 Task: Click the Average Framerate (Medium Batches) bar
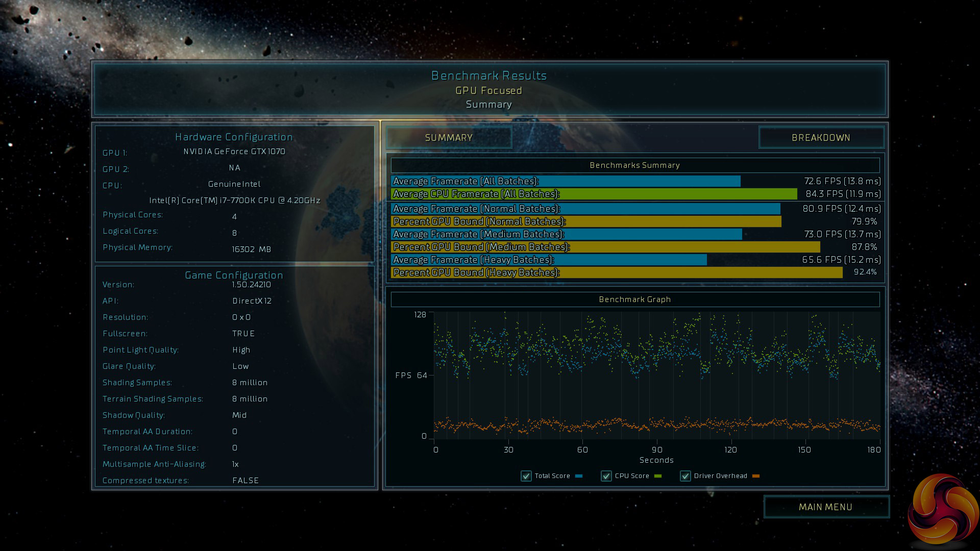point(567,234)
